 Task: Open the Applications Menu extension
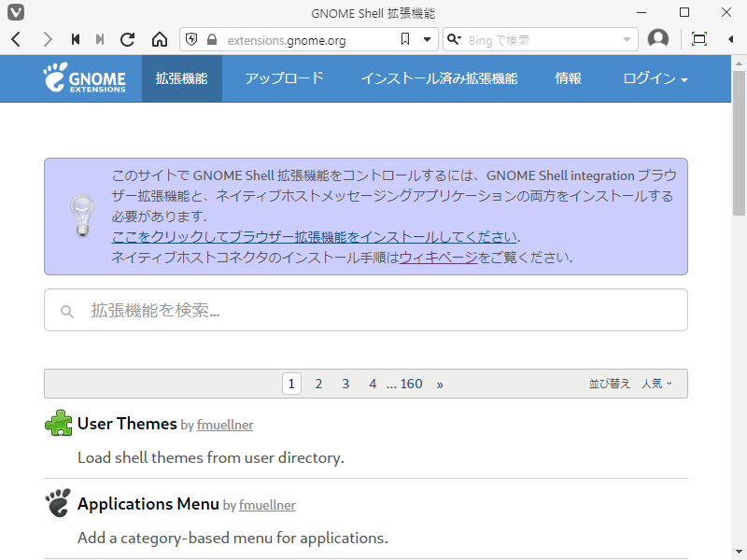(148, 504)
